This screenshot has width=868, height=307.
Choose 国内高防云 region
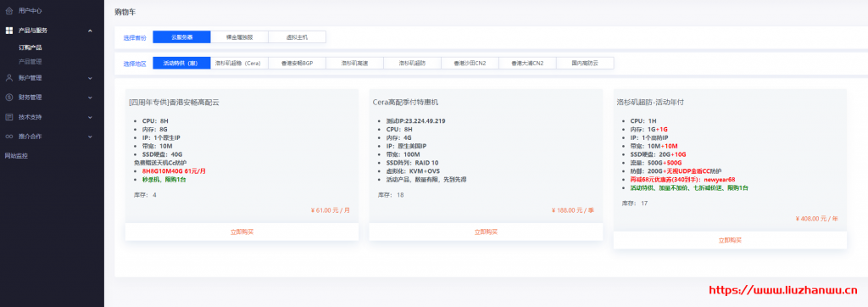[585, 63]
